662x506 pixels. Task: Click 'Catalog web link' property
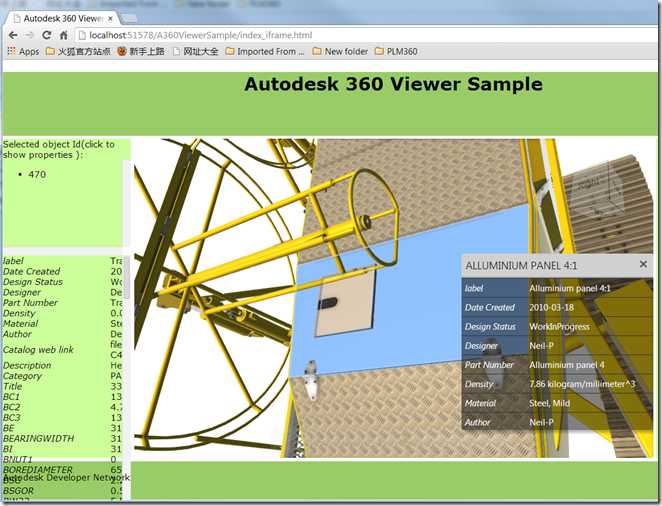[x=38, y=349]
